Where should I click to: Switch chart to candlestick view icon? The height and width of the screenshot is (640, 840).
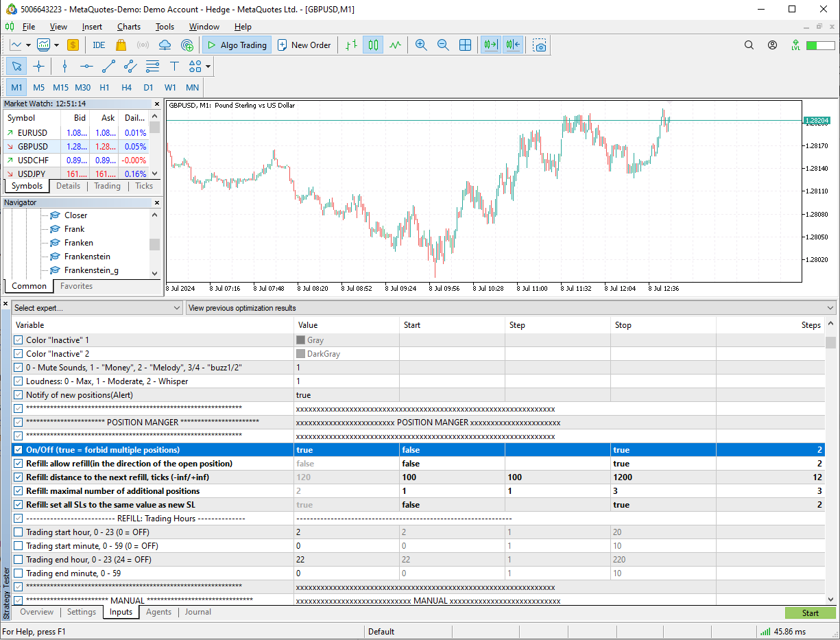(x=373, y=45)
